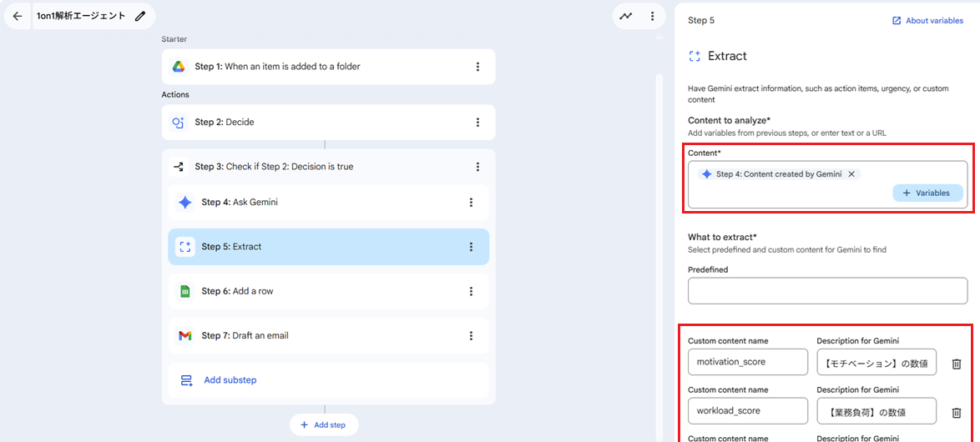Click the motivation_score custom content name field
980x442 pixels.
[747, 362]
